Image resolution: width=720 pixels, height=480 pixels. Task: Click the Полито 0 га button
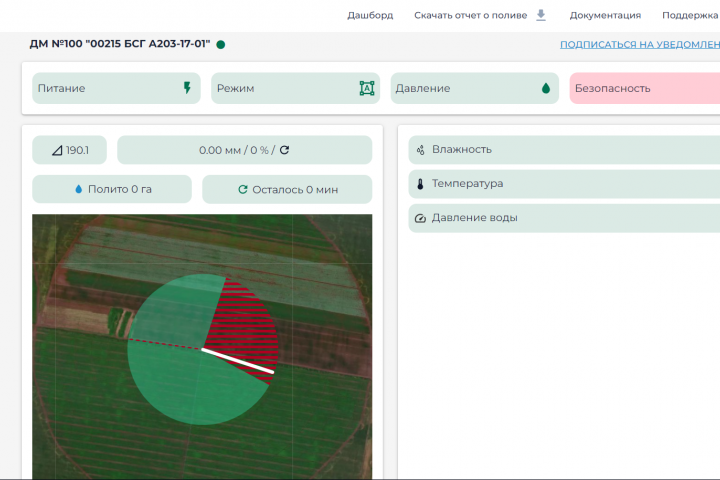[112, 189]
